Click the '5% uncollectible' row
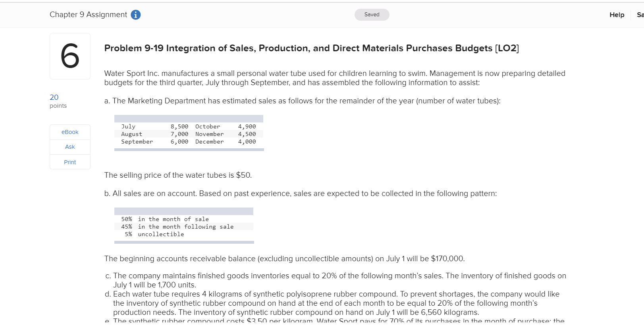Screen dimensions: 644x326 coord(184,234)
